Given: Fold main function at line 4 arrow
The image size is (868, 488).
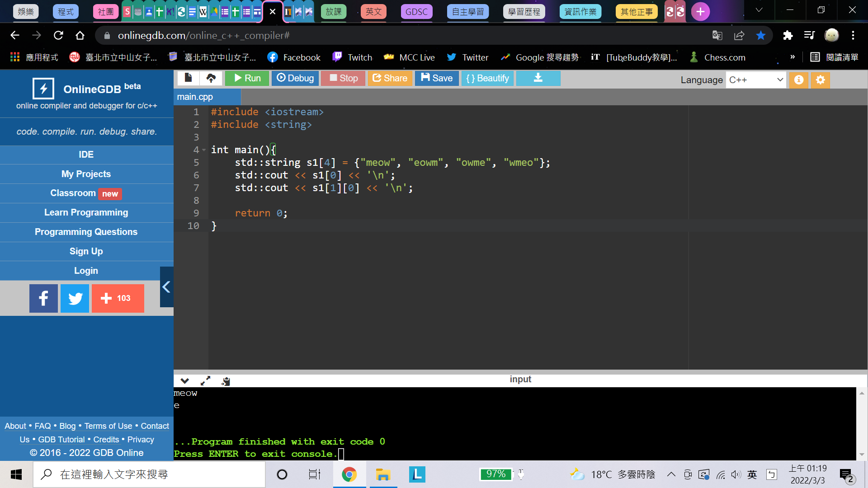Looking at the screenshot, I should click(x=204, y=150).
